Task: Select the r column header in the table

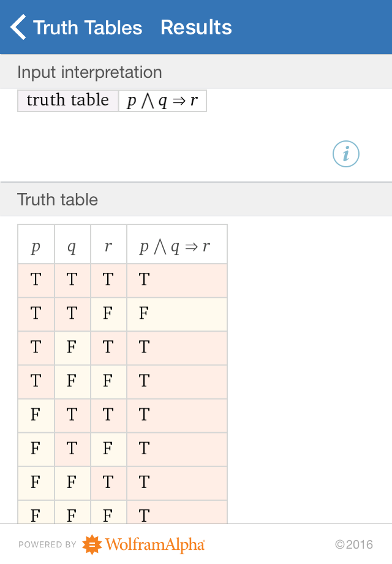Action: 108,243
